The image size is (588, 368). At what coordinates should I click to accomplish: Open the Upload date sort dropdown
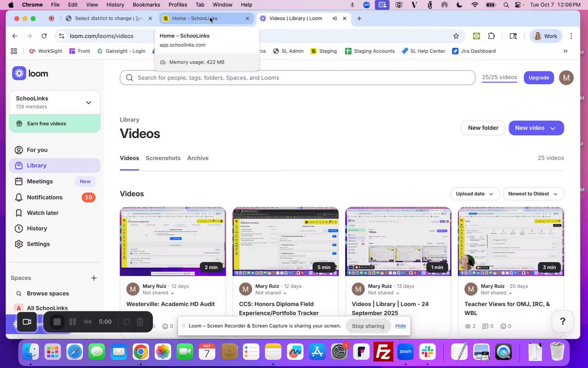click(x=475, y=194)
